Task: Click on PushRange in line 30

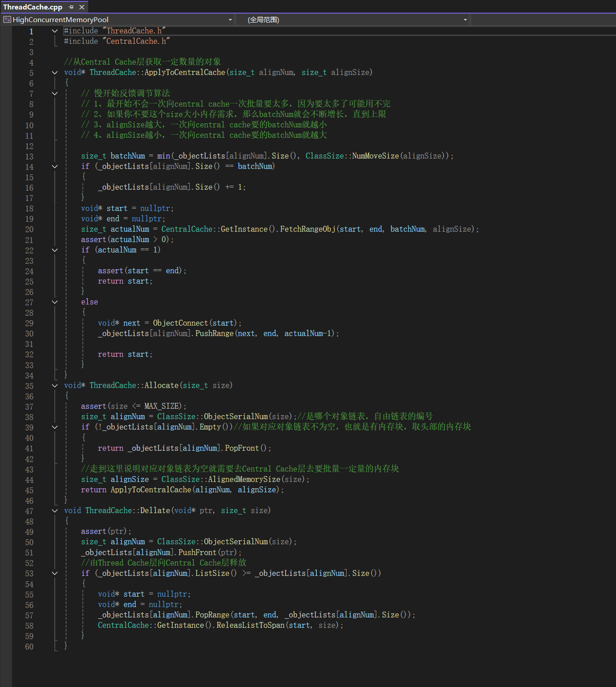Action: click(x=215, y=333)
